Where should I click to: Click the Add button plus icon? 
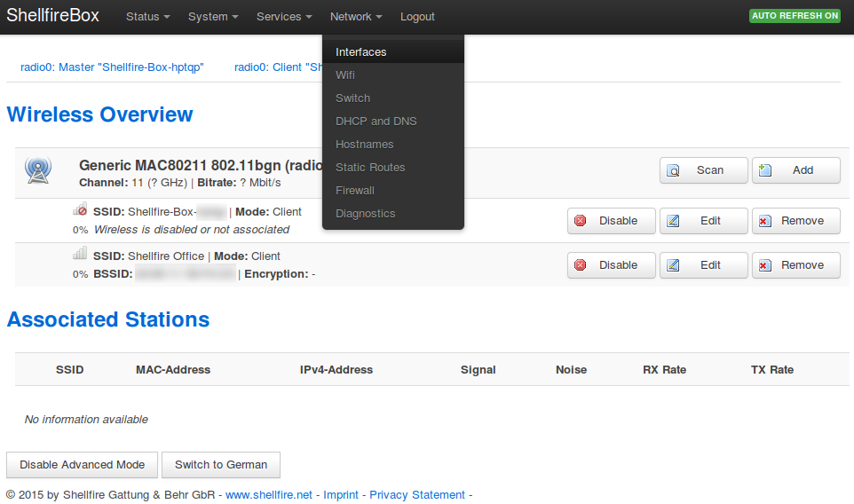tap(765, 170)
